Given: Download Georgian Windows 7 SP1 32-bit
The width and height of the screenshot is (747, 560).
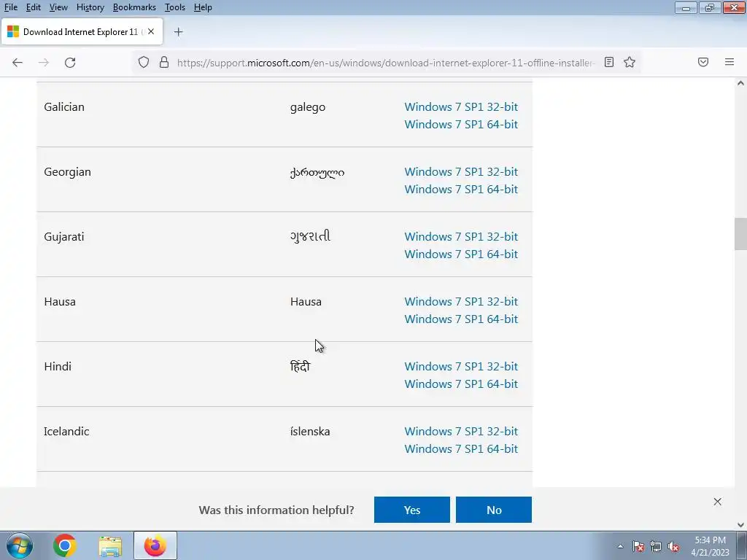Looking at the screenshot, I should [461, 172].
